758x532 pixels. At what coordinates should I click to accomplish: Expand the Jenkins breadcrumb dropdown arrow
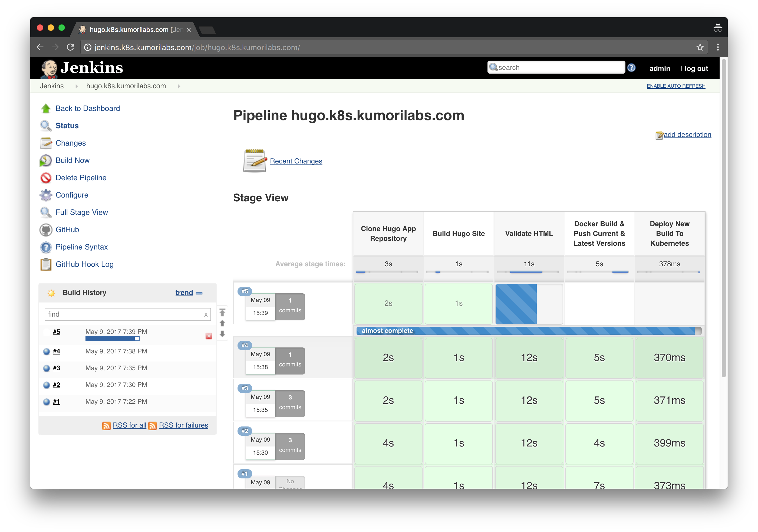coord(77,86)
